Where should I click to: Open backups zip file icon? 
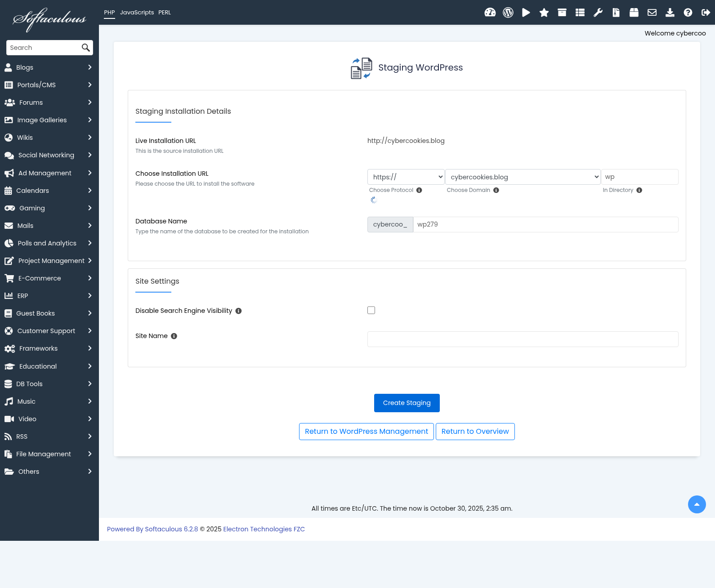(616, 13)
